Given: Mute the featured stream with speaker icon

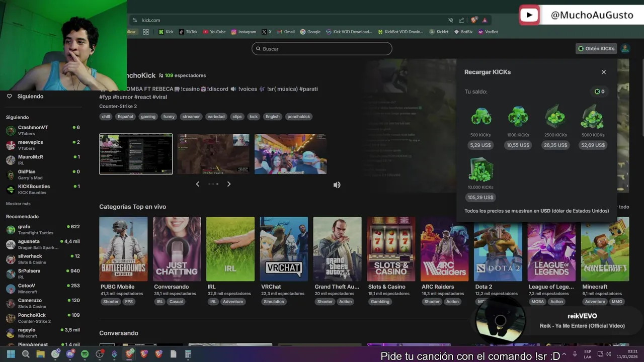Looking at the screenshot, I should pos(337,185).
